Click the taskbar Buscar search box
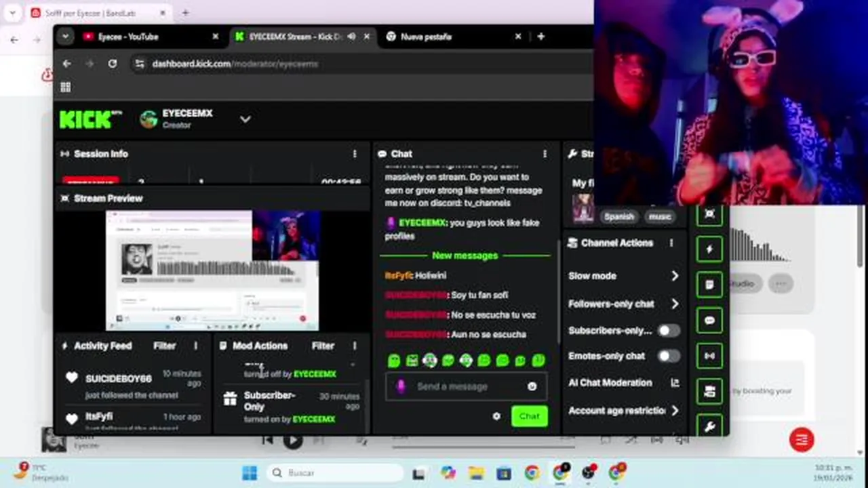The width and height of the screenshot is (868, 488). [335, 472]
